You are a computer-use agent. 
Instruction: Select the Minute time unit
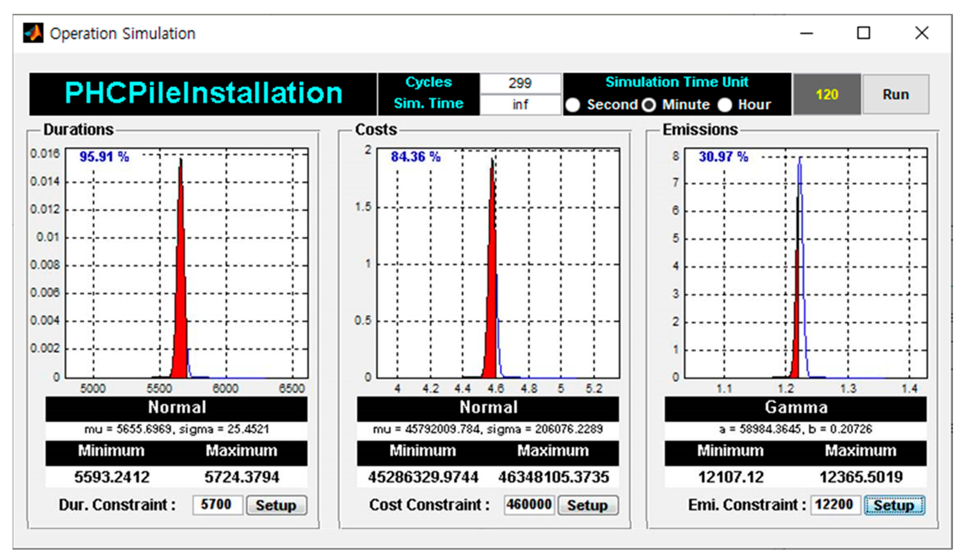(649, 105)
